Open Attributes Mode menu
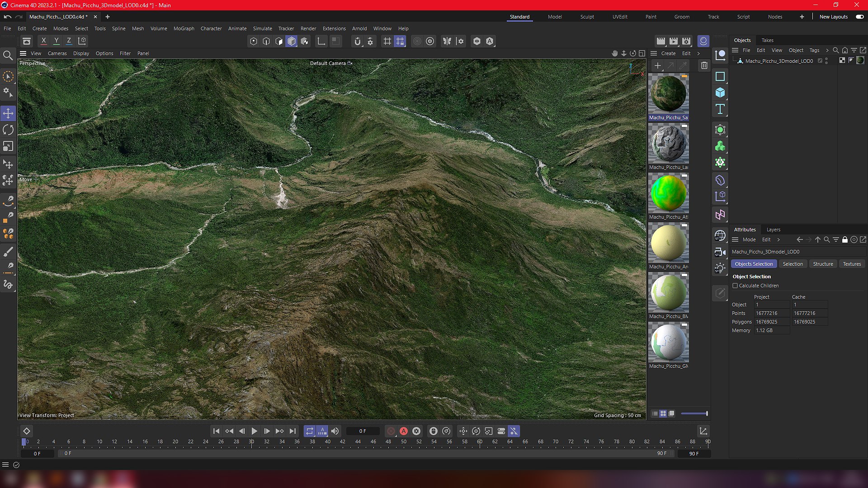Image resolution: width=868 pixels, height=488 pixels. tap(749, 239)
